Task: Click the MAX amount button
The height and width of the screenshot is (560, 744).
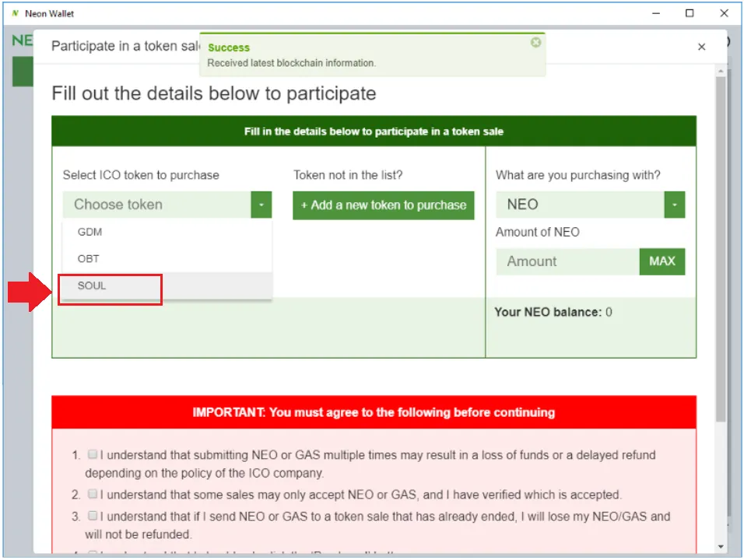Action: point(662,261)
